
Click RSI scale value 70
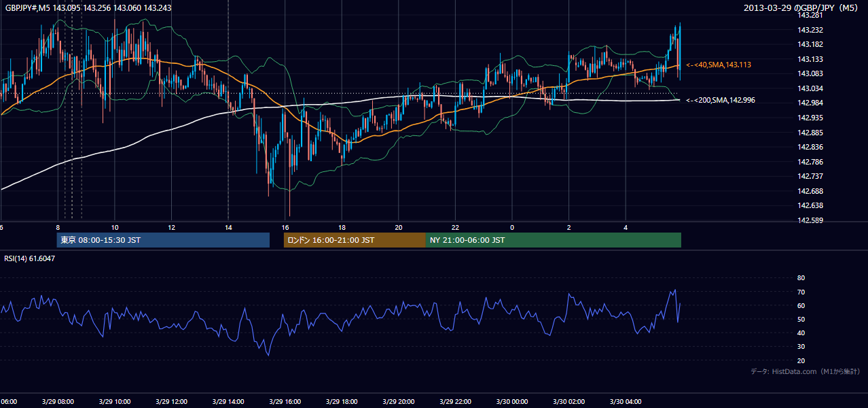point(801,292)
